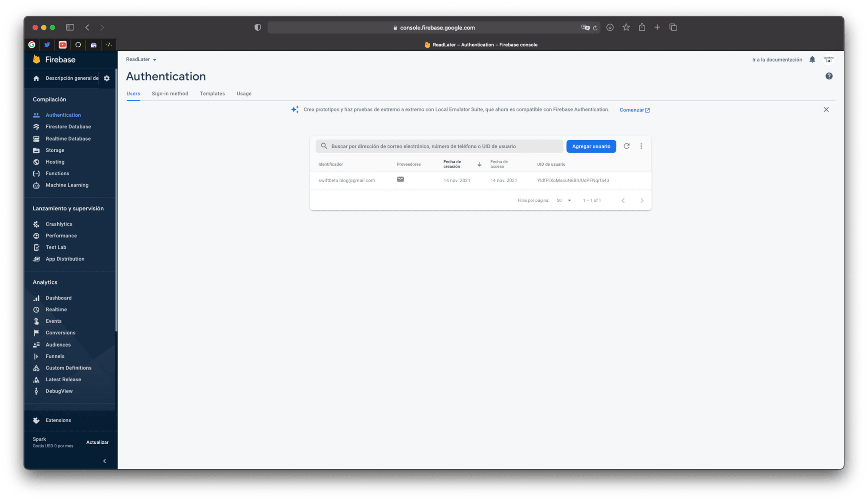The height and width of the screenshot is (501, 868).
Task: Click the refresh users list icon
Action: (x=626, y=146)
